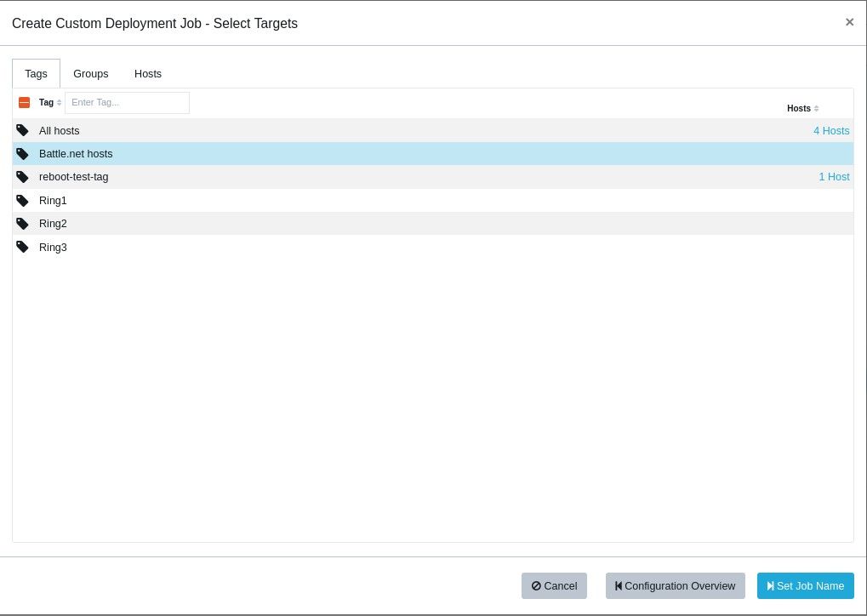Screen dimensions: 867x616
Task: Open the Tags tab
Action: (36, 74)
